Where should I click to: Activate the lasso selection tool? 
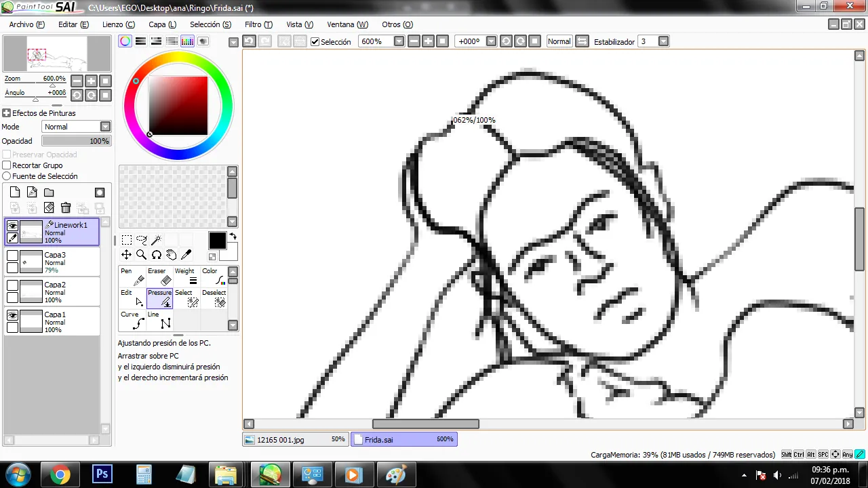point(142,240)
